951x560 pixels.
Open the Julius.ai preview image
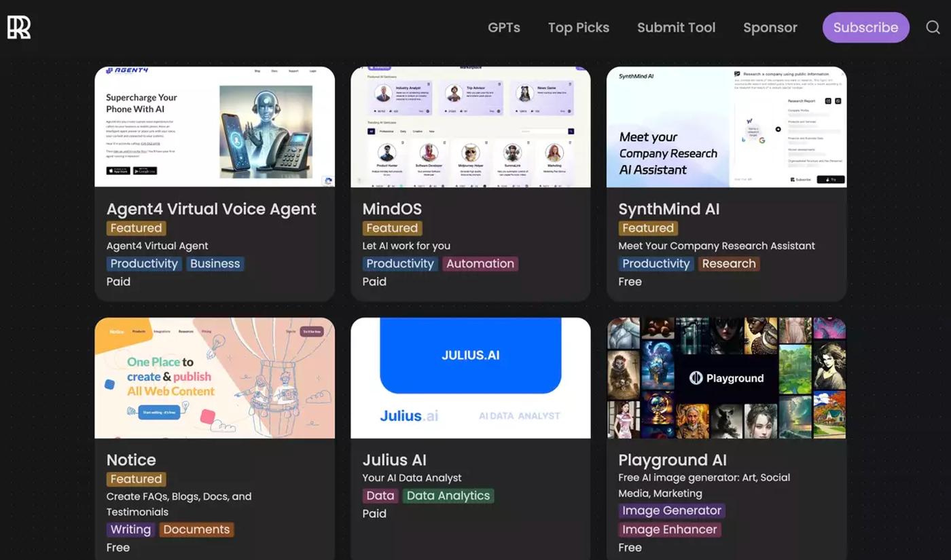pyautogui.click(x=471, y=378)
